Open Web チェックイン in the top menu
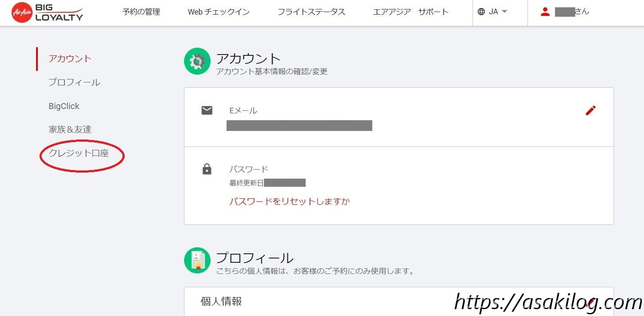 pos(219,12)
